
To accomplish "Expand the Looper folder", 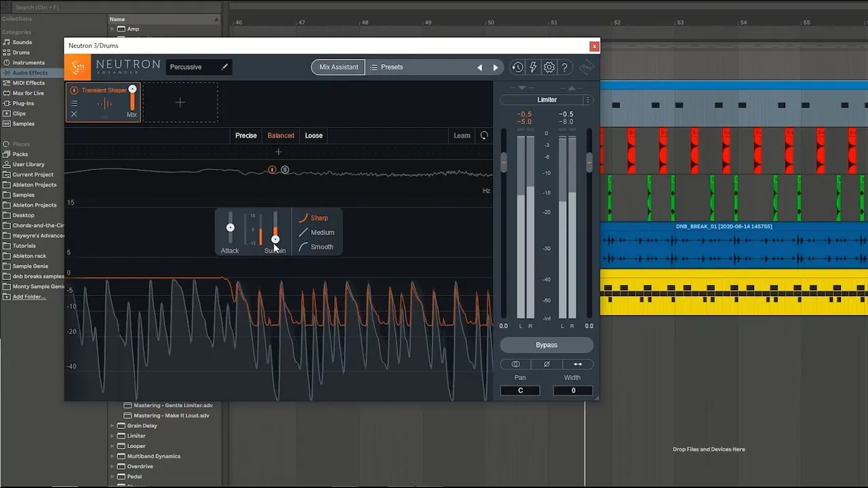I will tap(113, 446).
